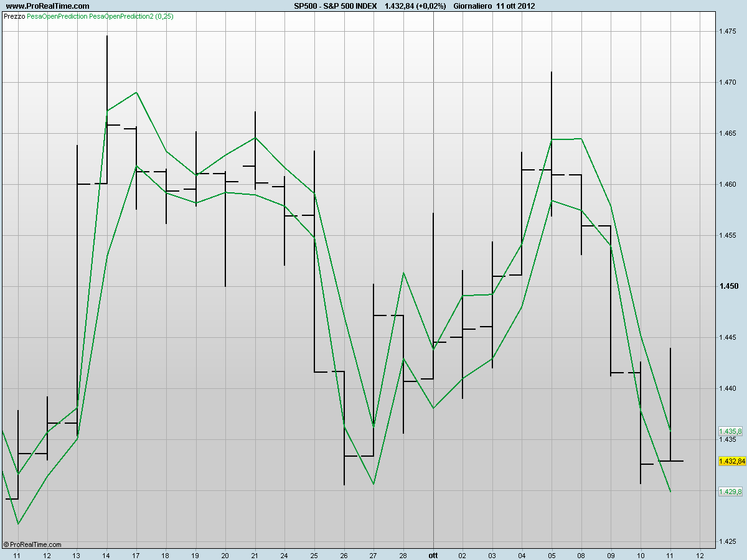Select the Giornaliero timeframe label
Viewport: 747px width, 560px height.
coord(472,6)
